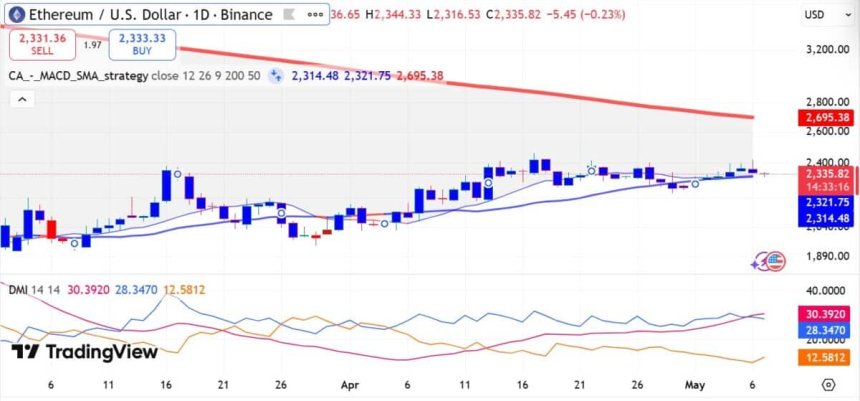The image size is (860, 401).
Task: Open the Ethereum / U.S. Dollar symbol search
Action: click(x=150, y=14)
